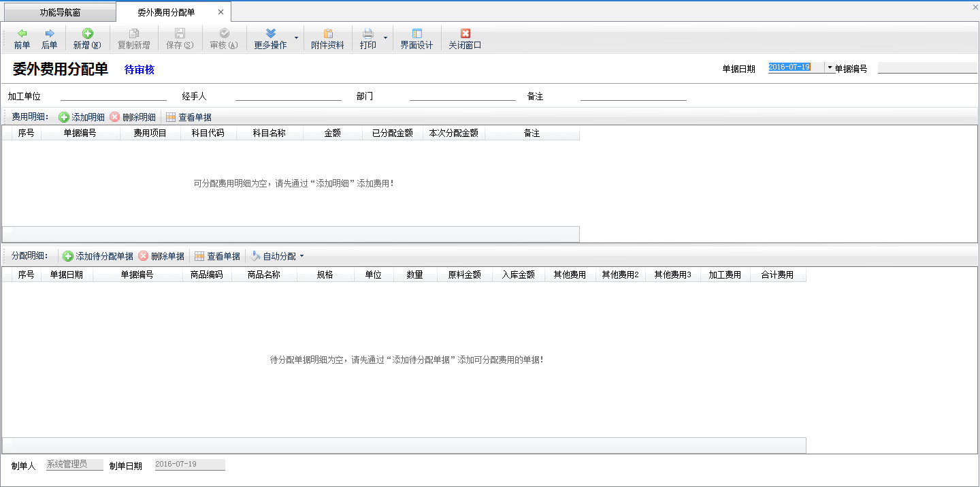Viewport: 980px width, 487px height.
Task: Click 关闭窗口 red close icon
Action: (465, 33)
